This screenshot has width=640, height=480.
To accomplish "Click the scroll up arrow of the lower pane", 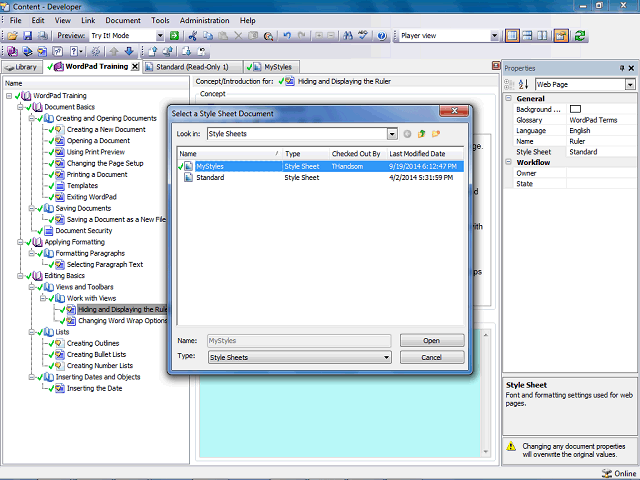I will 486,335.
